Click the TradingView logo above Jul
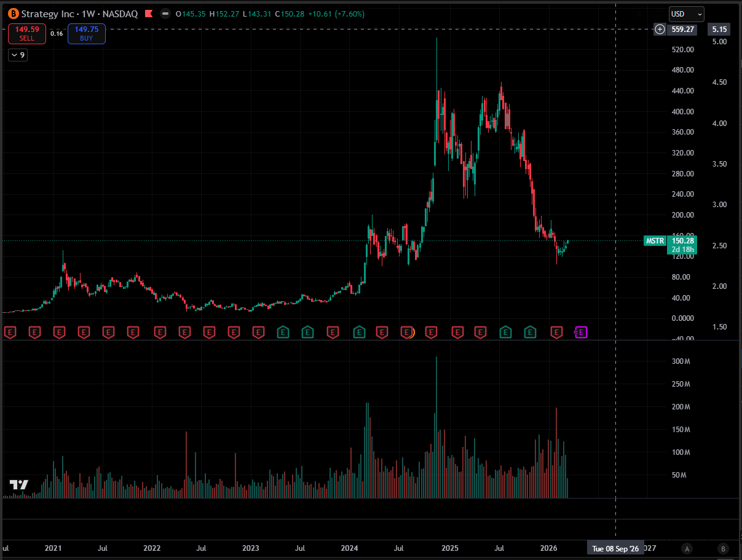Screen dimensions: 742x560 (19, 484)
